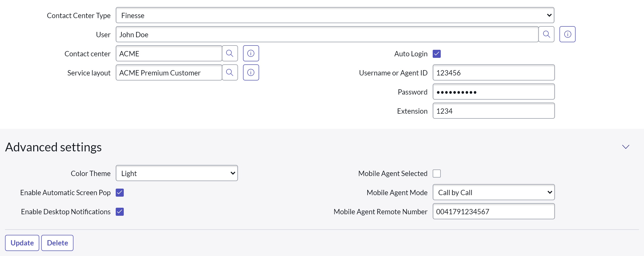Open the Mobile Agent Mode dropdown
This screenshot has width=644, height=256.
493,192
